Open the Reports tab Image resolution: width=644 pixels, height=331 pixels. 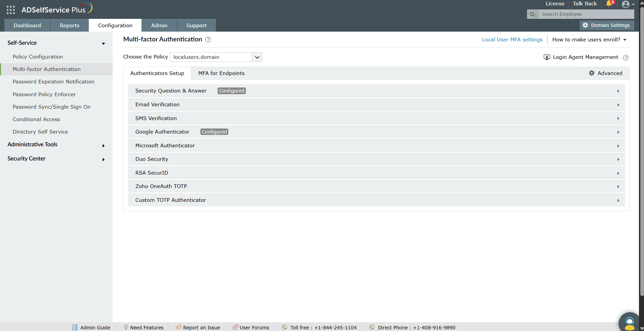click(70, 25)
